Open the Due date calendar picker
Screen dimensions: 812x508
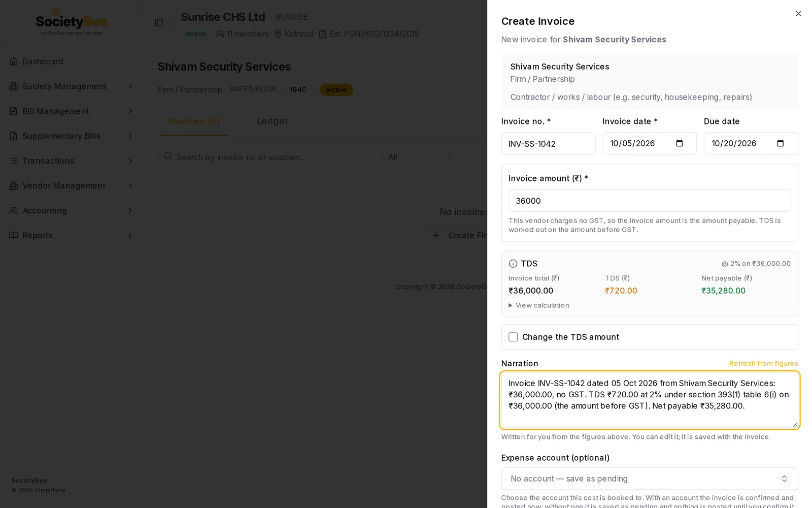tap(781, 143)
